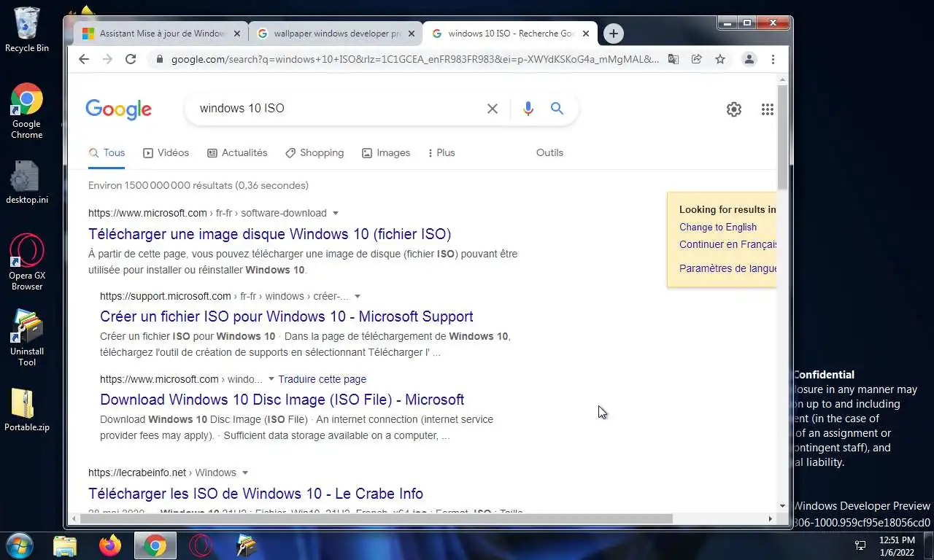Open Télécharger les ISO de Windows 10 result
The width and height of the screenshot is (934, 560).
pos(255,494)
